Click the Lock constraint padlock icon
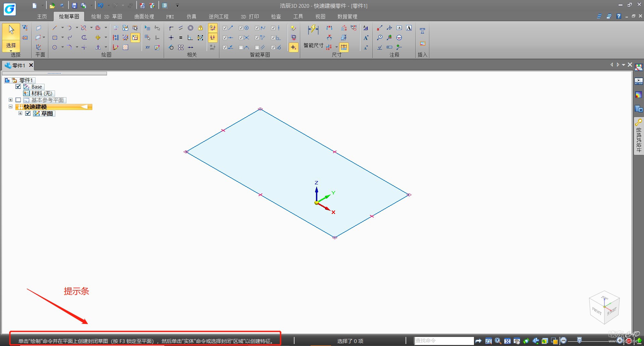This screenshot has width=644, height=346. (200, 28)
